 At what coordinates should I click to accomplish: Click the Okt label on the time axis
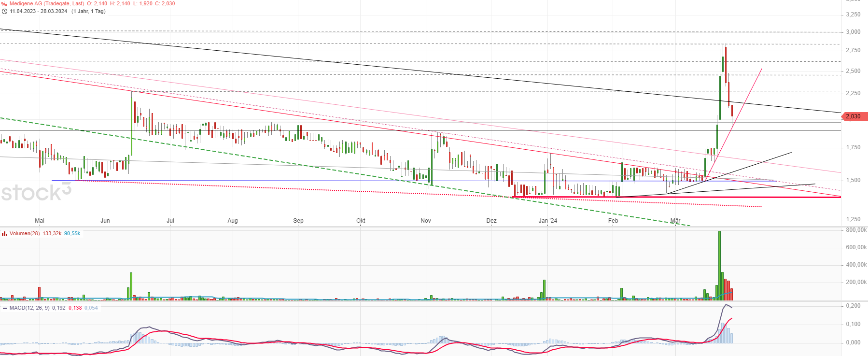(361, 221)
